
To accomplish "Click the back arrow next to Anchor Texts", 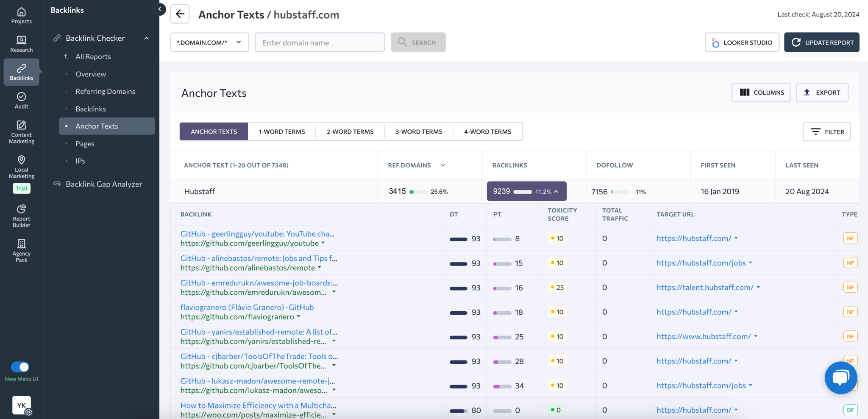I will pyautogui.click(x=180, y=14).
